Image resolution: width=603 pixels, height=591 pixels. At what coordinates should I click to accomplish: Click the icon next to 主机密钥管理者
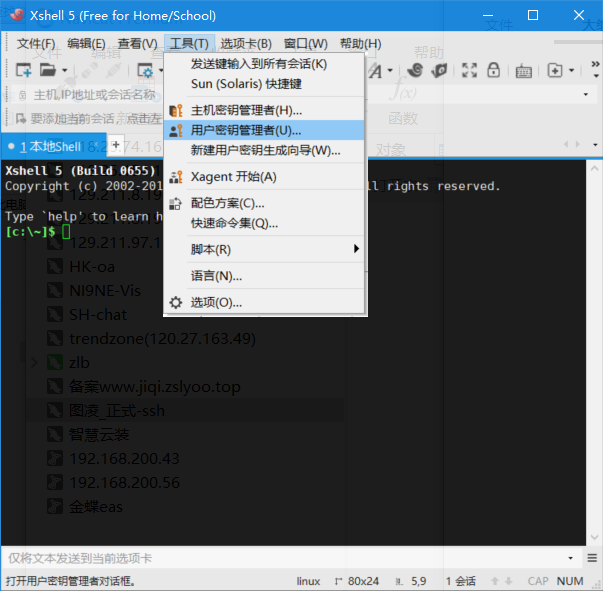click(x=176, y=110)
